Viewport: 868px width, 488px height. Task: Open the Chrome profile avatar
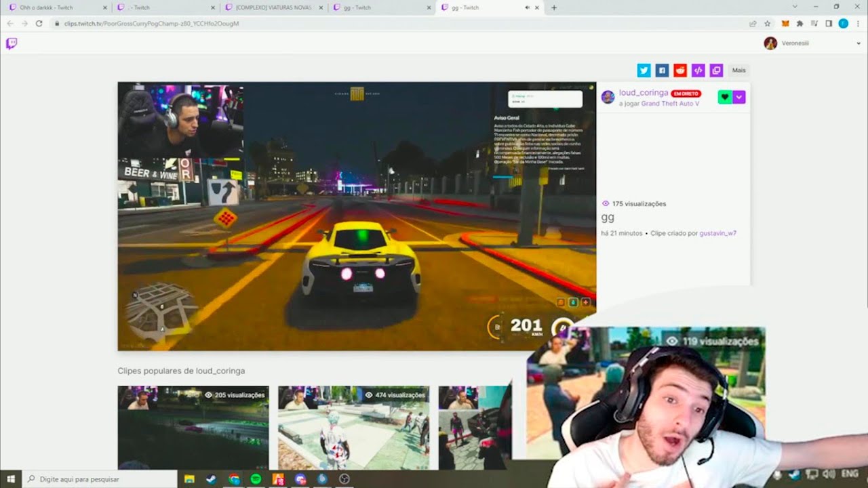coord(843,23)
